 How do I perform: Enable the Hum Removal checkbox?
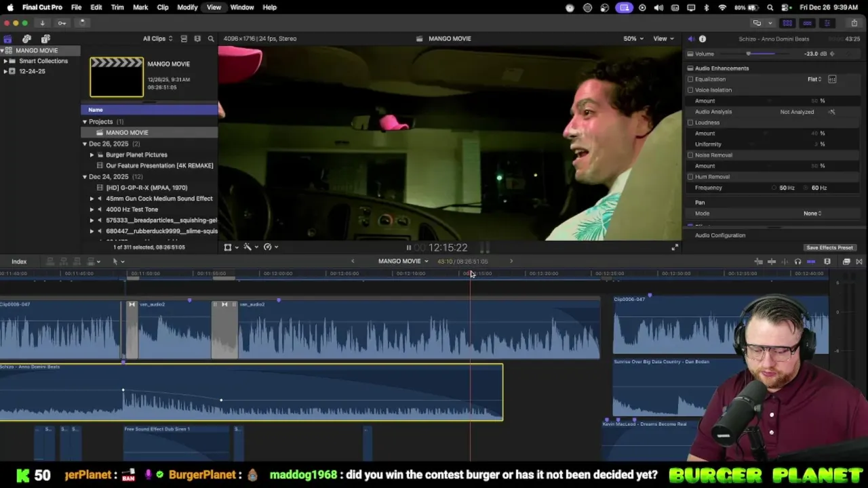click(x=690, y=177)
